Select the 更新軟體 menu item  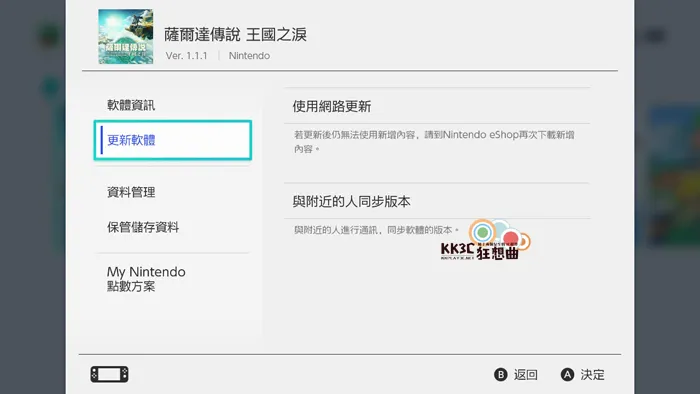pyautogui.click(x=173, y=140)
